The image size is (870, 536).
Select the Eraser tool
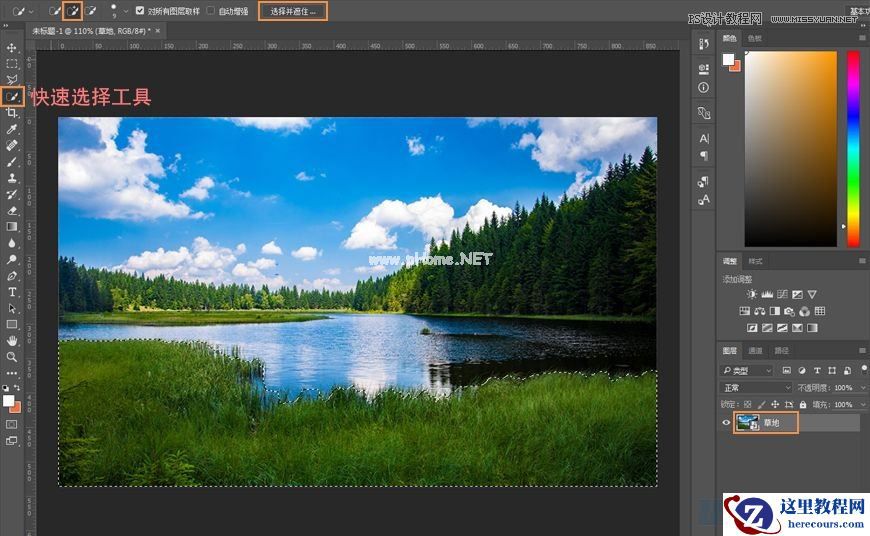click(12, 210)
